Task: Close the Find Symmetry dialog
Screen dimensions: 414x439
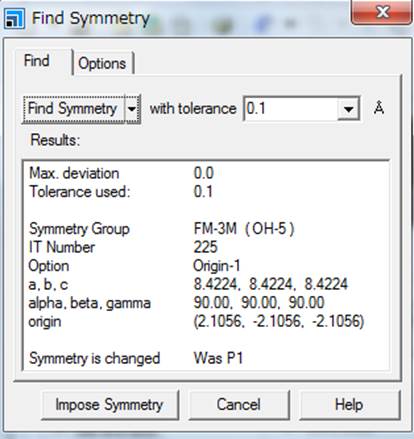Action: pyautogui.click(x=382, y=12)
